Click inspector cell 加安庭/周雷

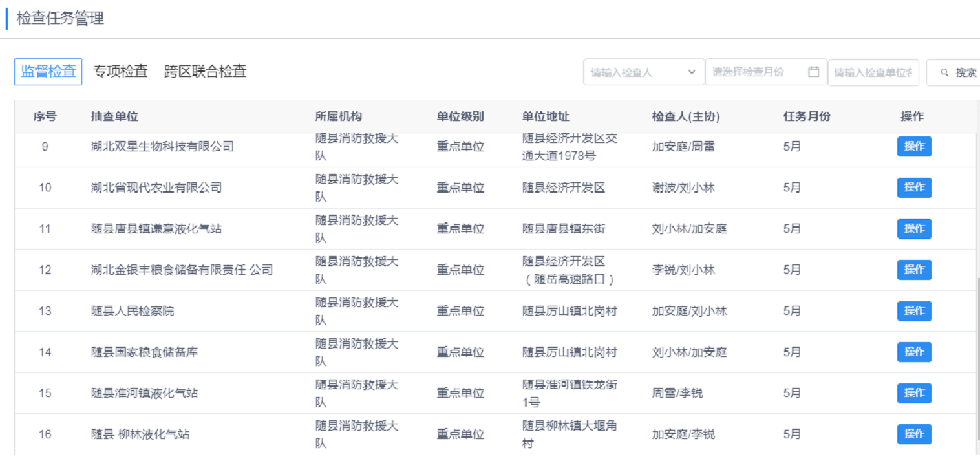tap(683, 147)
